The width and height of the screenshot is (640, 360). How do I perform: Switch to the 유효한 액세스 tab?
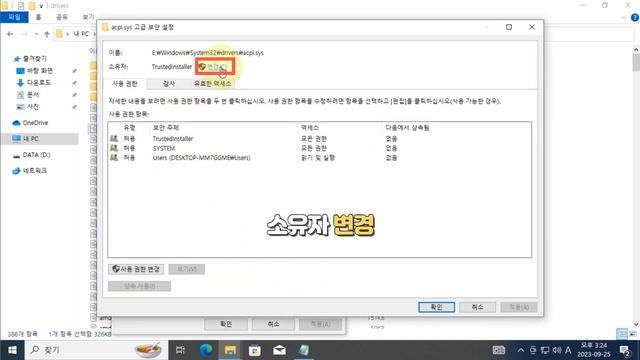coord(212,84)
